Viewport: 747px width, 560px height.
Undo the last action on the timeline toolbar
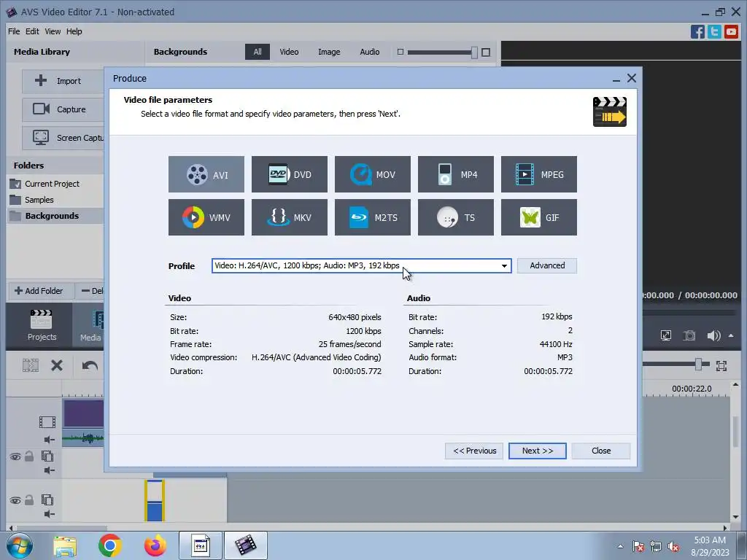click(x=90, y=366)
